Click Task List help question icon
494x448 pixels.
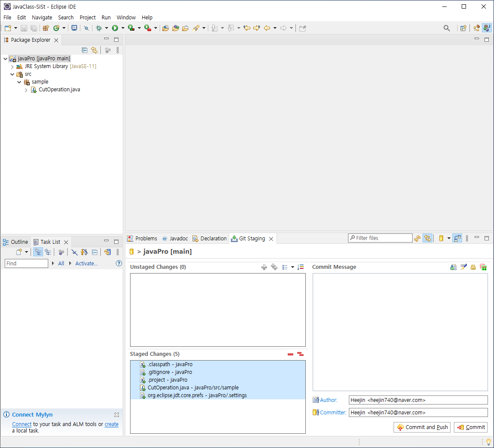(119, 263)
